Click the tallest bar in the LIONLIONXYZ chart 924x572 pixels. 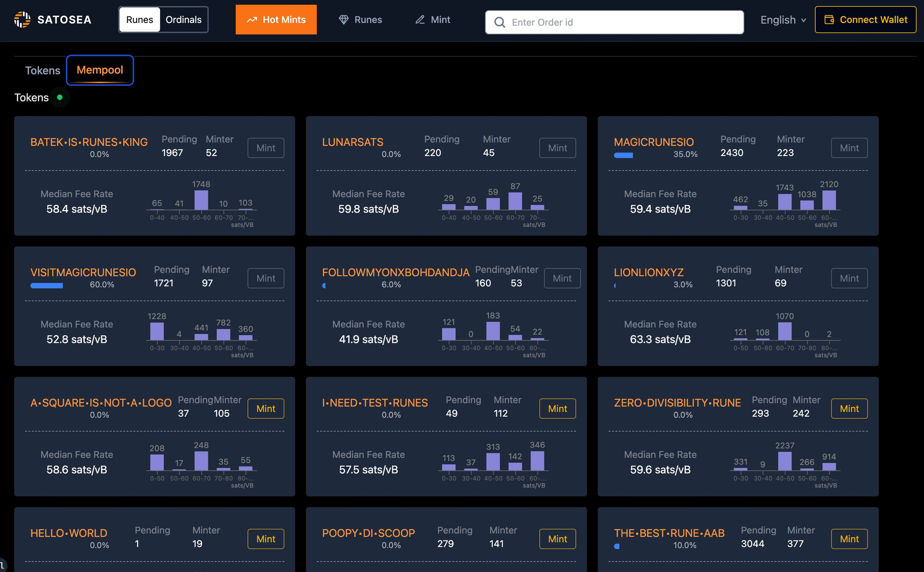coord(785,331)
